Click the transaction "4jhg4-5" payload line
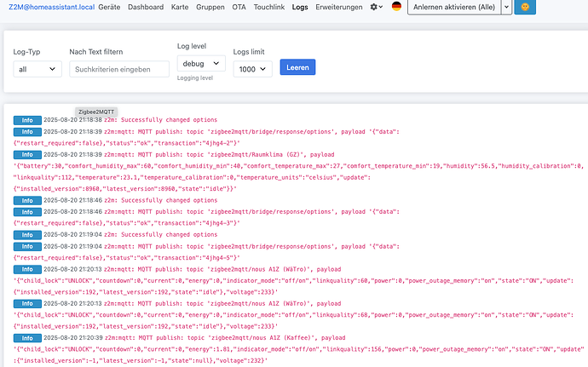This screenshot has width=588, height=367. click(x=126, y=257)
